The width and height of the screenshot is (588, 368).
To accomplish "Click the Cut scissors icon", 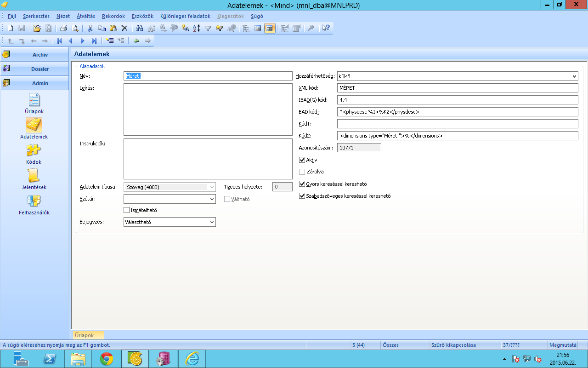I will [90, 28].
